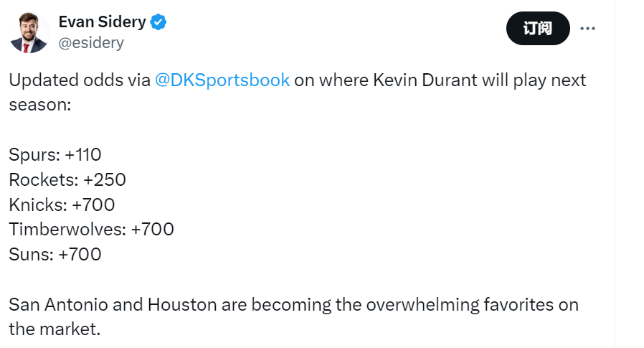
Task: Click the word "Houston" in the tweet
Action: [x=182, y=304]
